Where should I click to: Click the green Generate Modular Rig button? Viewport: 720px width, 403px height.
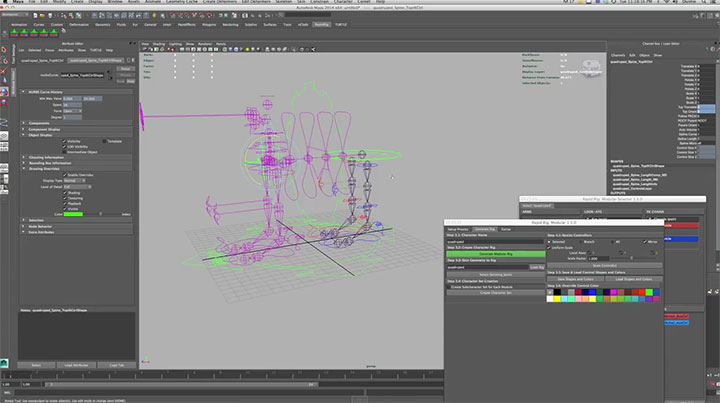[x=495, y=254]
